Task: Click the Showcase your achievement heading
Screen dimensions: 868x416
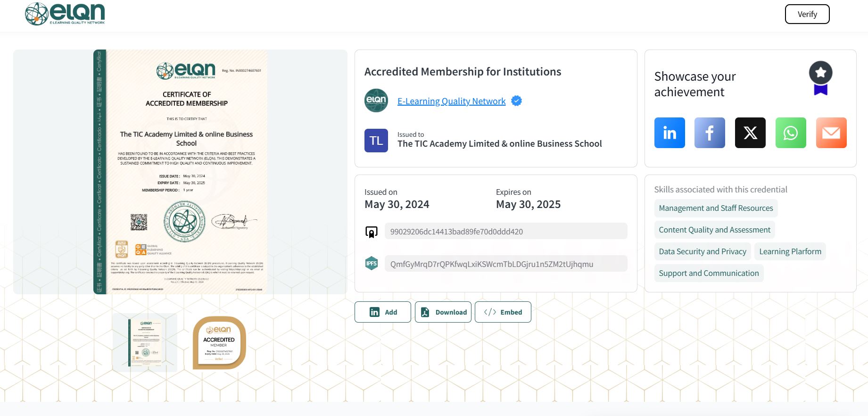Action: point(695,84)
